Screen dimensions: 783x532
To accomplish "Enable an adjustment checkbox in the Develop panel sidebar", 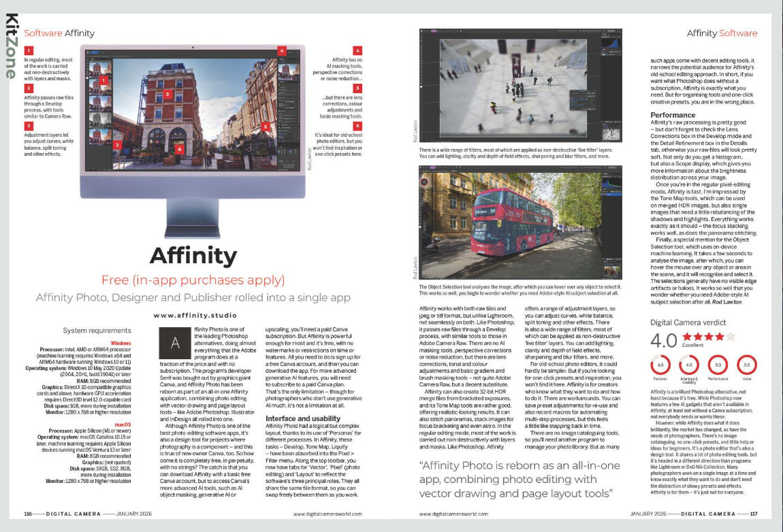I will pos(279,97).
